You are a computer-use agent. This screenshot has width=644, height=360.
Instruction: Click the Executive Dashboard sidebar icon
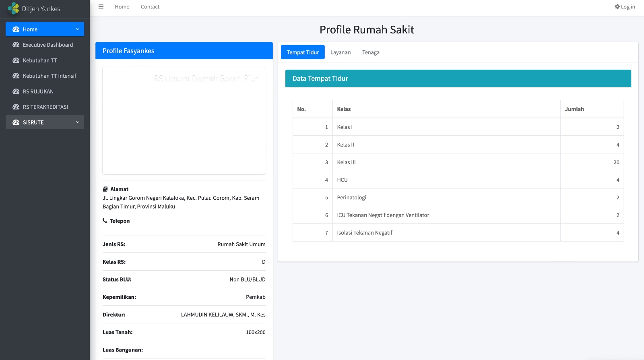pyautogui.click(x=16, y=45)
